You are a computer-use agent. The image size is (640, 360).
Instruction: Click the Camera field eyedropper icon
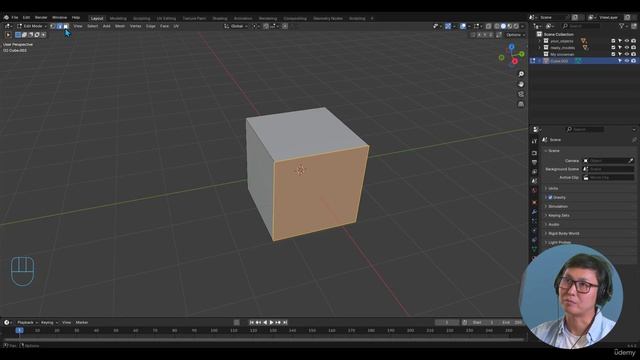point(631,161)
